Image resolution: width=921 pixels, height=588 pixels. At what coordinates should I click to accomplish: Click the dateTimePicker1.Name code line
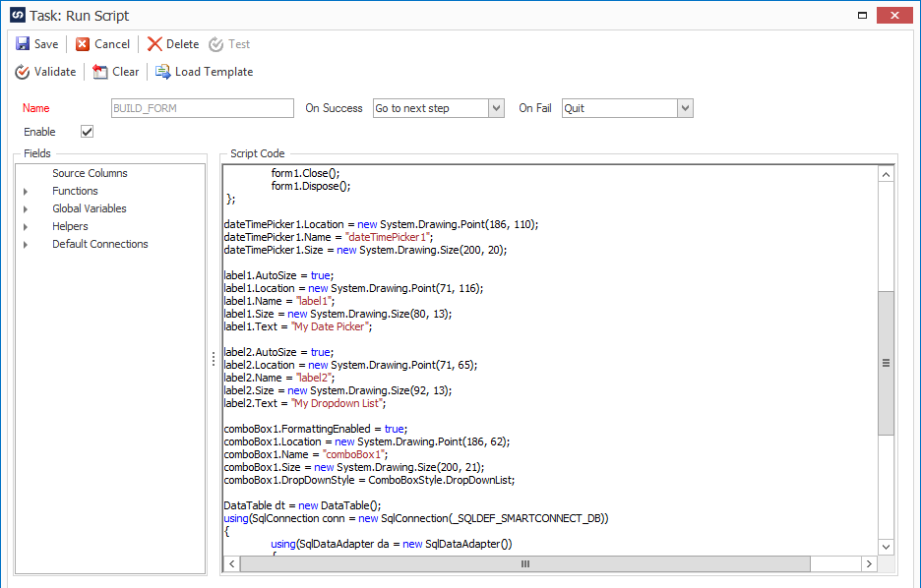(x=329, y=237)
